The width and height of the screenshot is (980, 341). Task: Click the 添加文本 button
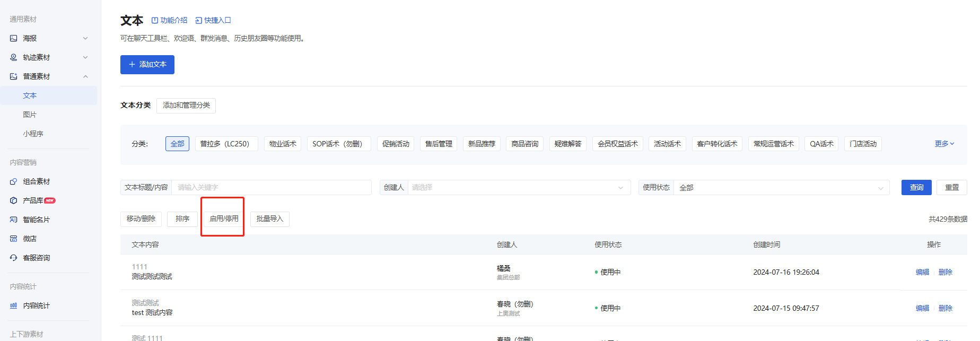coord(147,65)
